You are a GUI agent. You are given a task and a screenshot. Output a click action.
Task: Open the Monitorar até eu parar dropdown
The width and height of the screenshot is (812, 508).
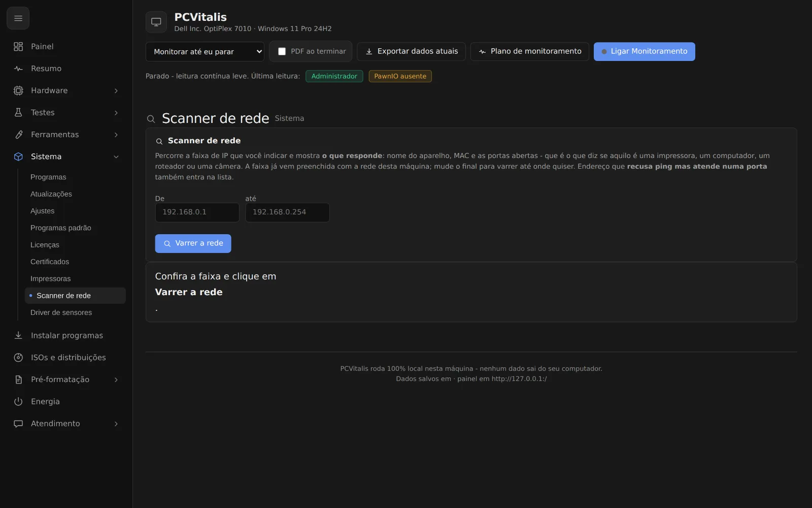click(x=205, y=51)
